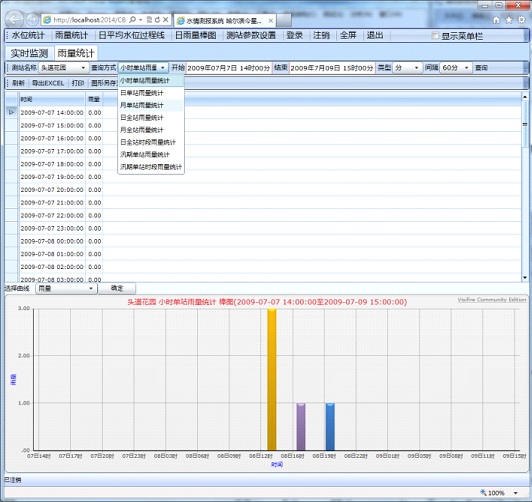Open 测站参数设置 menu item
The width and height of the screenshot is (532, 502).
coord(251,35)
